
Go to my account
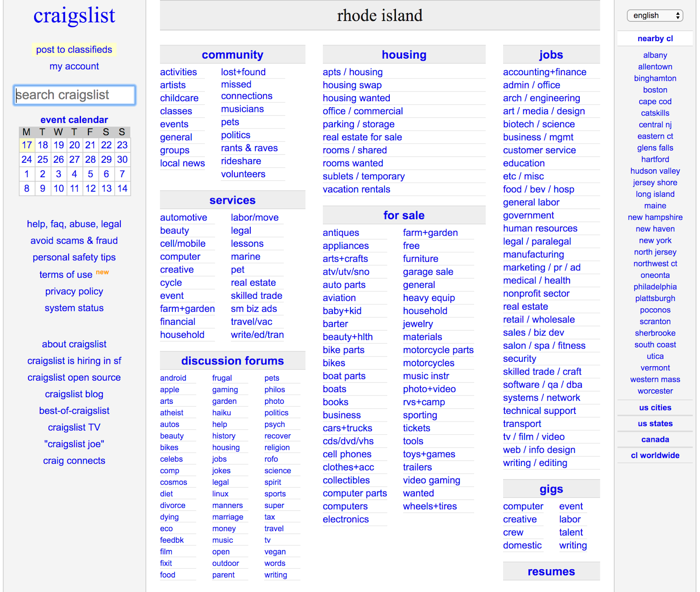74,66
